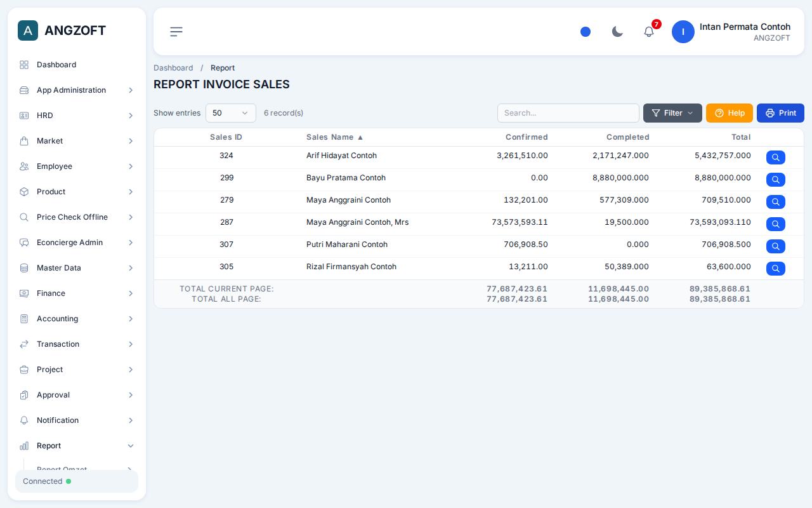
Task: Click the Product box icon
Action: tap(24, 192)
